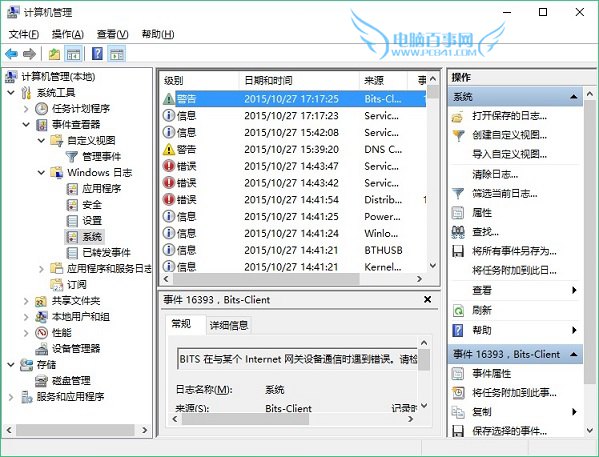Collapse the 自定义视图 tree node
599x457 pixels.
41,141
